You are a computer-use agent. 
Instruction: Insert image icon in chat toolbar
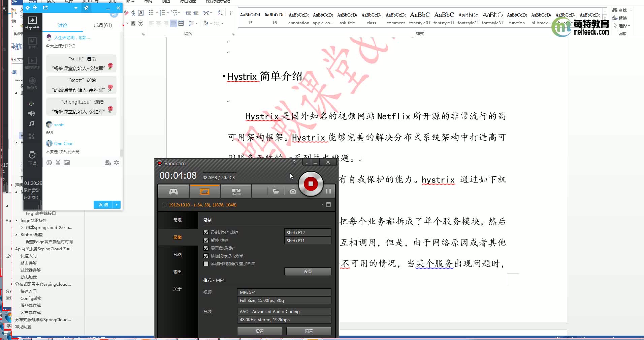click(67, 163)
